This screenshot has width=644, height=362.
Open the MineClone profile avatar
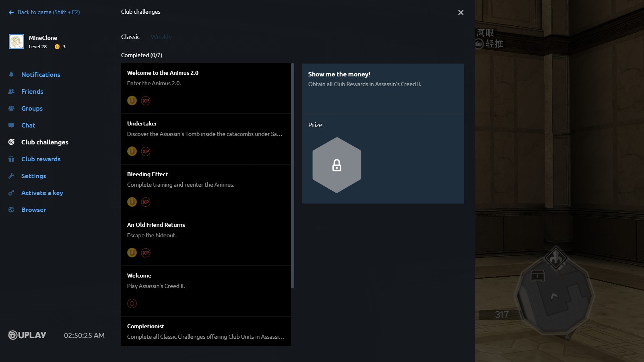[x=17, y=41]
